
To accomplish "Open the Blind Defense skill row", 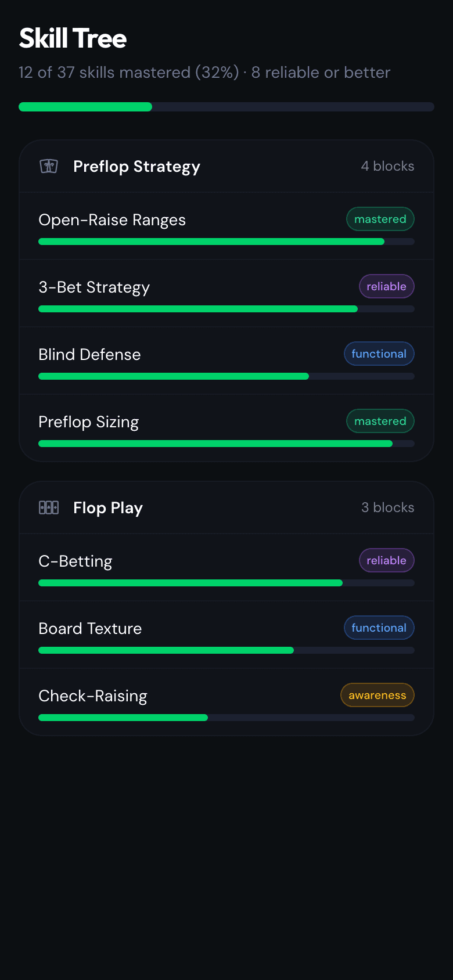I will coord(89,355).
